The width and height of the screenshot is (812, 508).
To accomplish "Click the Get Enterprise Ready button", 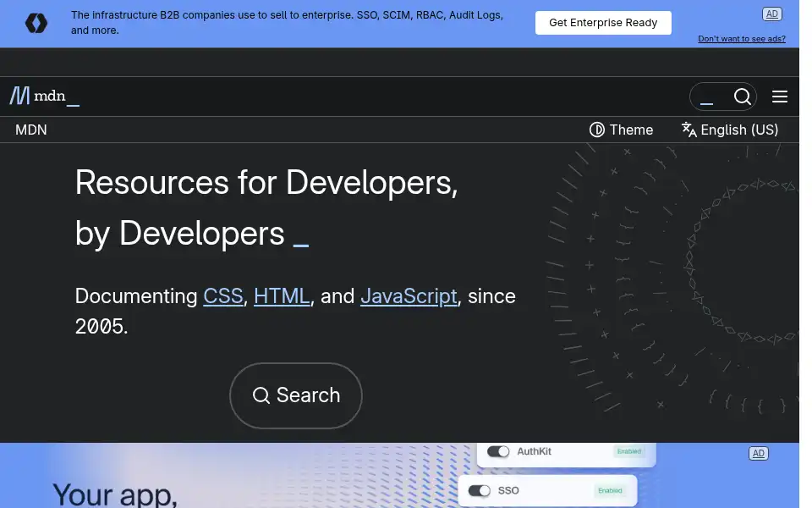I will [x=603, y=23].
